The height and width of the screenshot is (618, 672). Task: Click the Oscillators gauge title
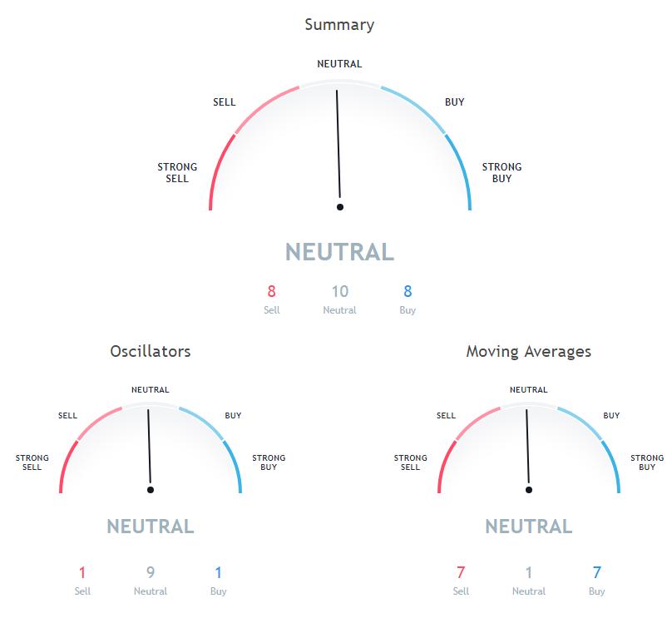click(x=151, y=352)
